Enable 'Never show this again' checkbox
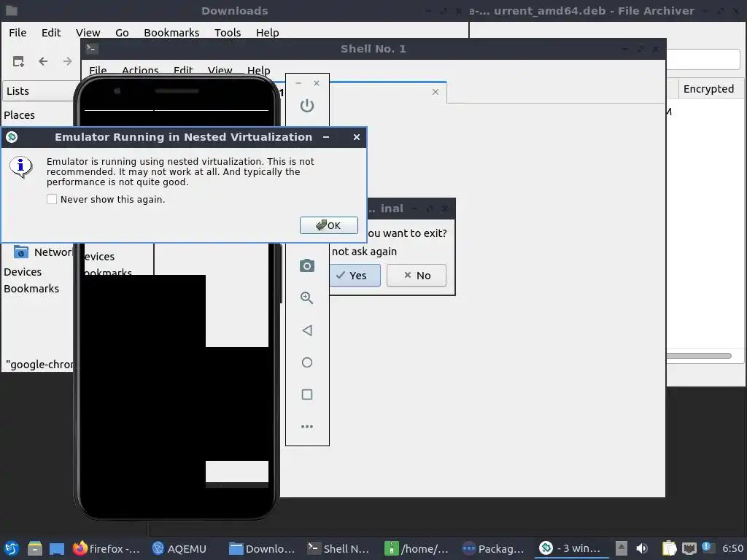This screenshot has height=560, width=747. [x=52, y=199]
